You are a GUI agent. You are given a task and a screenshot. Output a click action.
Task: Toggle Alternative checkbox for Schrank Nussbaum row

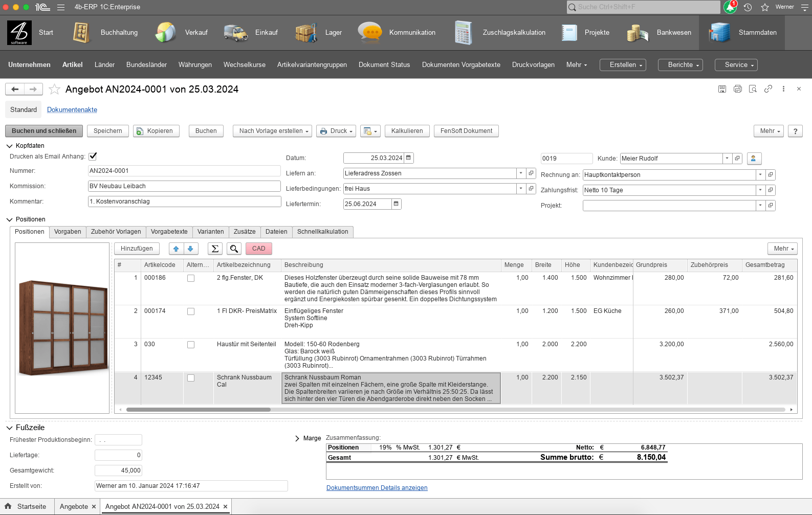click(191, 378)
